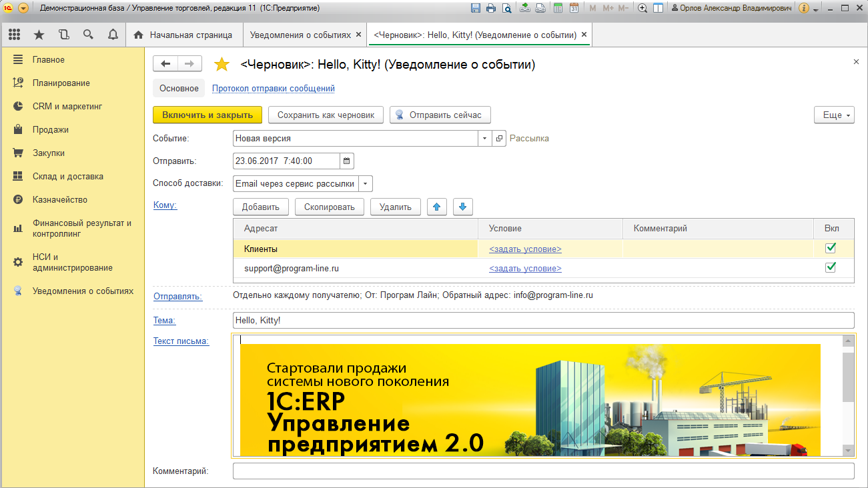Disable support@program-line.ru recipient checkbox
The height and width of the screenshot is (488, 868).
(830, 267)
